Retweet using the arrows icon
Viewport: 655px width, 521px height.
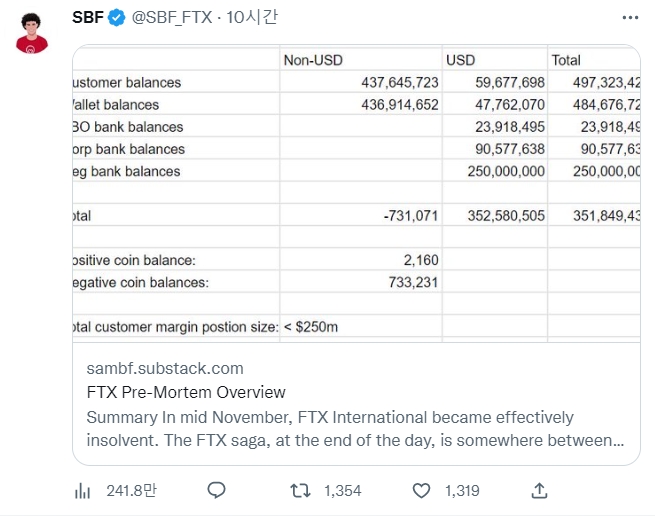click(298, 491)
